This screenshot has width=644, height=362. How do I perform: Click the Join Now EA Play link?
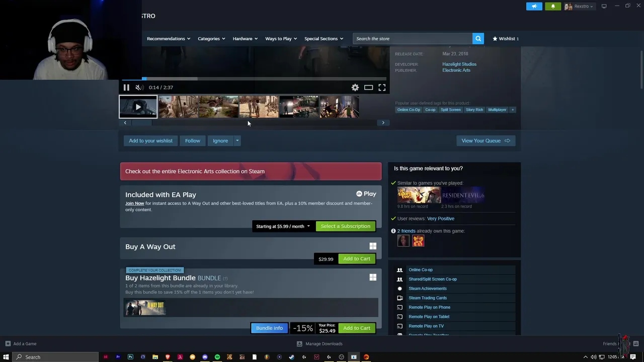134,203
